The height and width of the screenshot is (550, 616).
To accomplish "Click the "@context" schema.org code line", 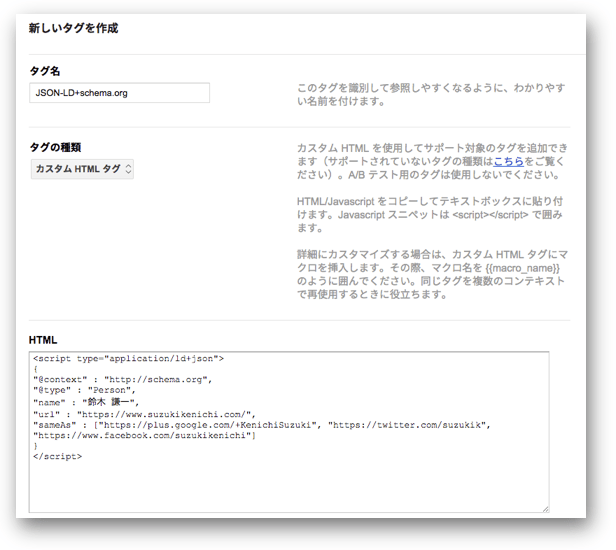I will coord(123,380).
